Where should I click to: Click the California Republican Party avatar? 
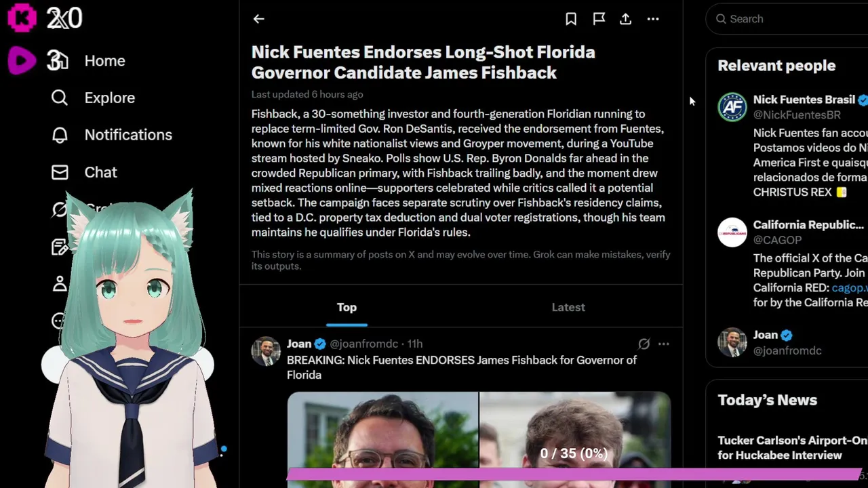pyautogui.click(x=732, y=232)
